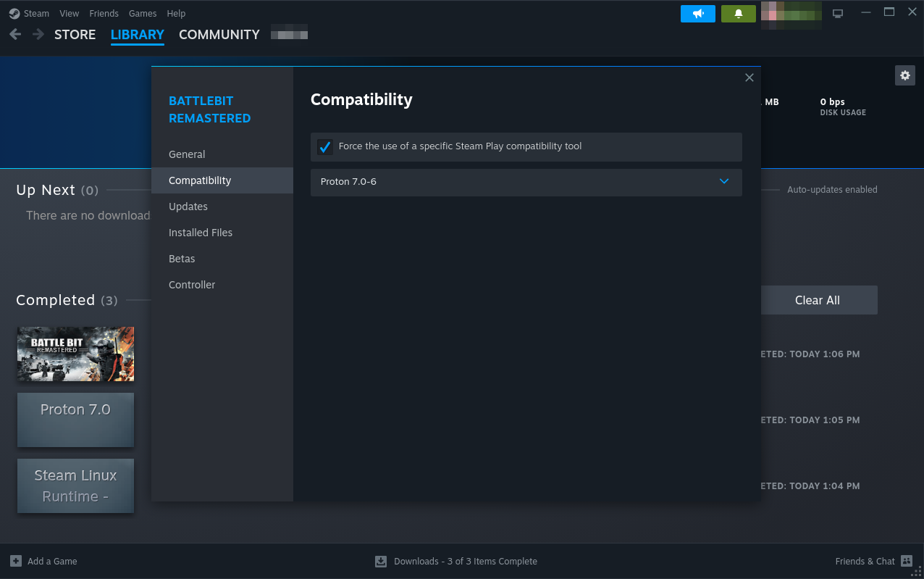924x579 pixels.
Task: Switch to the STORE tab
Action: tap(75, 34)
